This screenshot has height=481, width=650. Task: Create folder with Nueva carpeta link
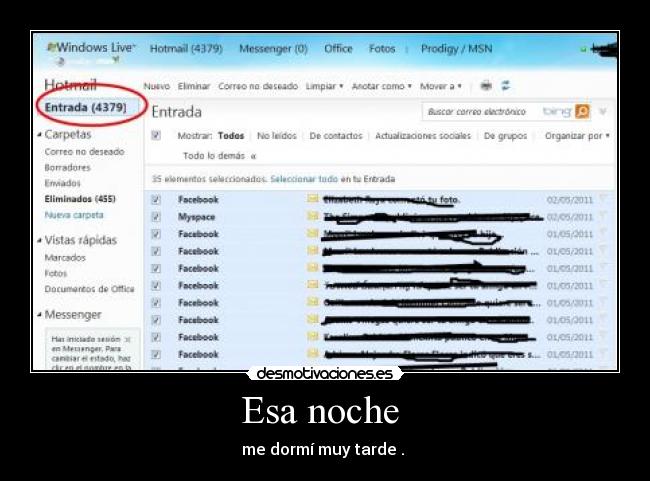click(x=74, y=215)
